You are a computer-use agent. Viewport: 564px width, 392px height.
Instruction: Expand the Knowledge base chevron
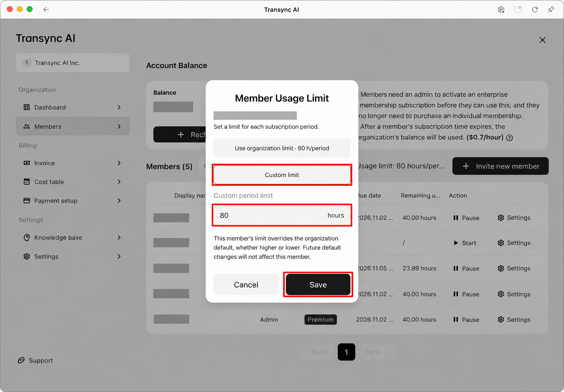pos(119,238)
